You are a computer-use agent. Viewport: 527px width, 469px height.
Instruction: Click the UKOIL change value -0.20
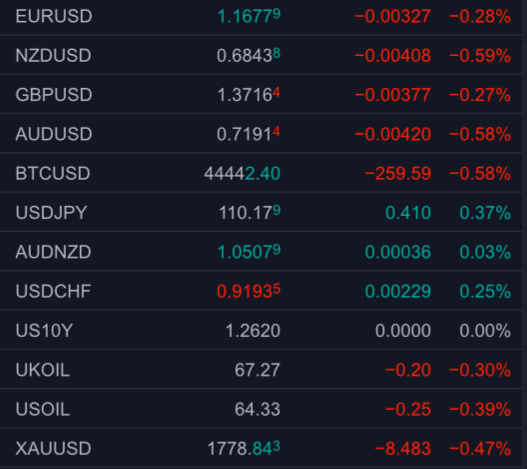tap(408, 370)
